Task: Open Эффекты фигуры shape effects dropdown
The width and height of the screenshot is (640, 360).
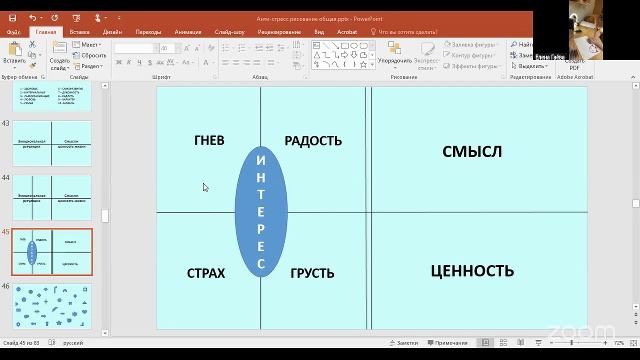Action: pyautogui.click(x=472, y=66)
